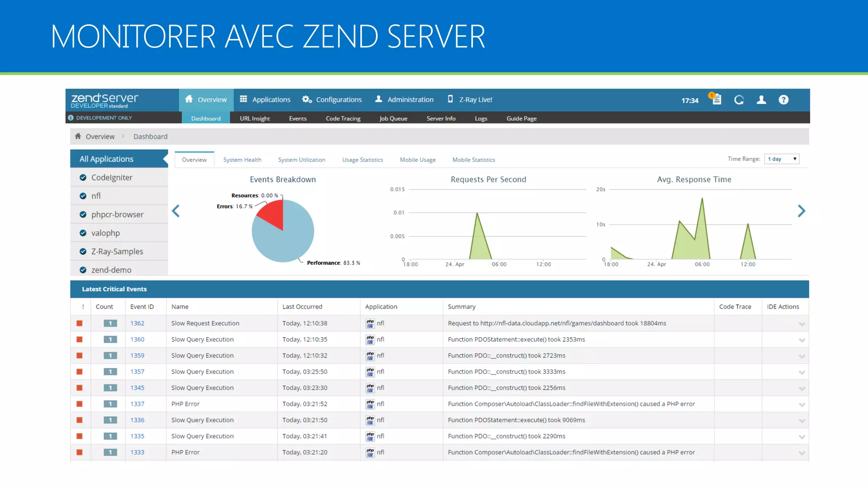Expand IDE actions for event 1359
868x488 pixels.
click(802, 357)
